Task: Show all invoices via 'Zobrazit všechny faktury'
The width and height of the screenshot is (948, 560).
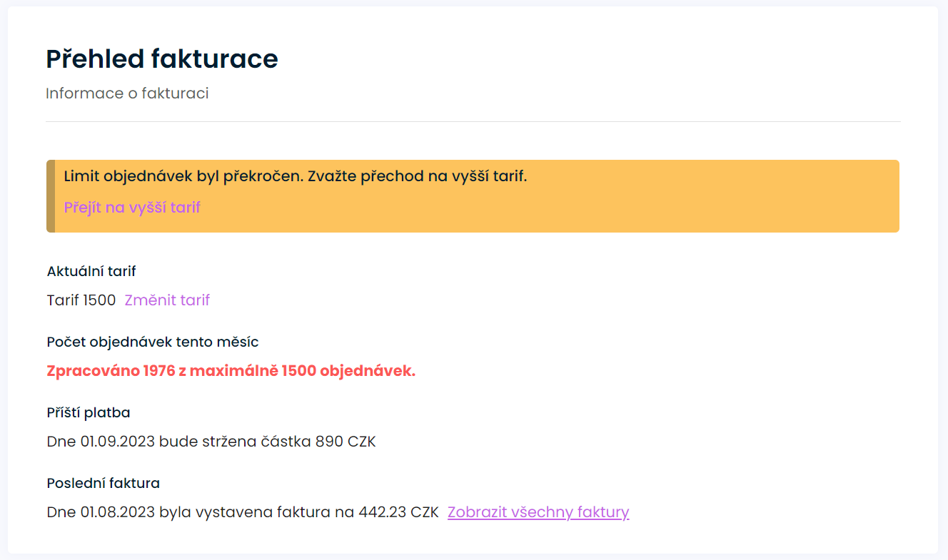Action: [538, 512]
